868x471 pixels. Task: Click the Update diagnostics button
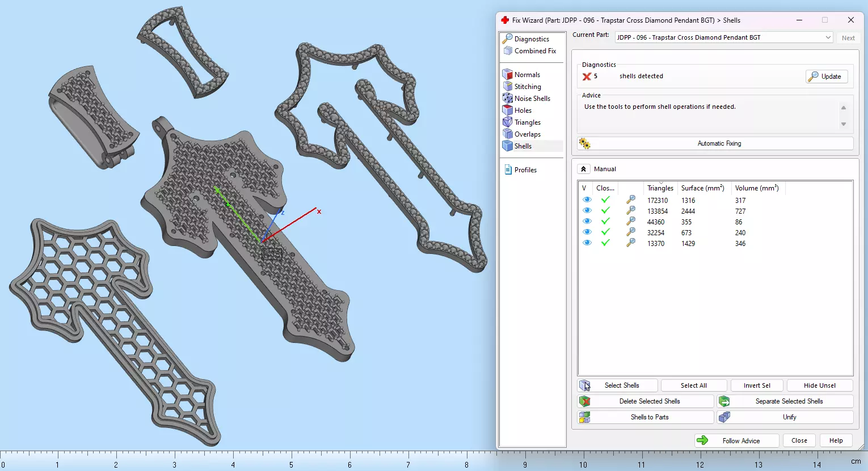click(x=827, y=77)
